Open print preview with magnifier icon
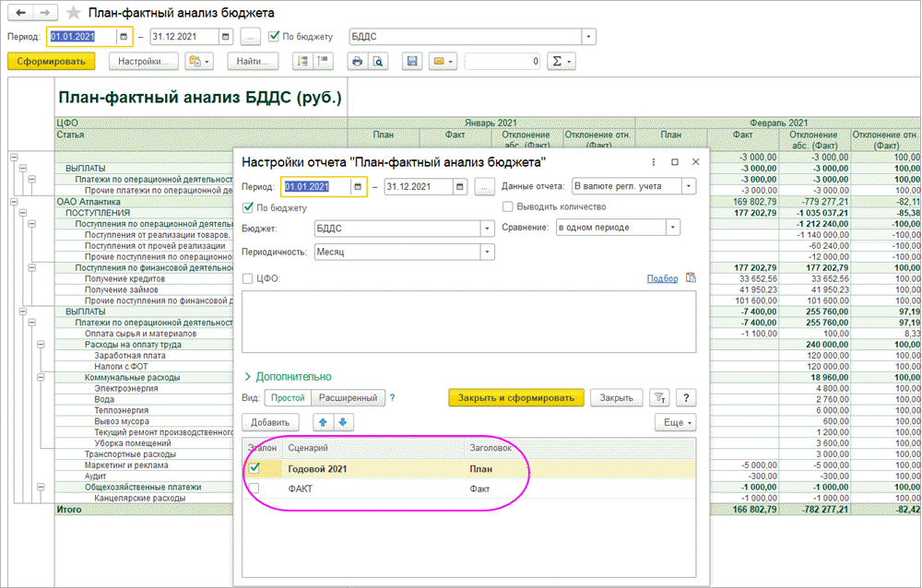The width and height of the screenshot is (922, 588). click(376, 62)
